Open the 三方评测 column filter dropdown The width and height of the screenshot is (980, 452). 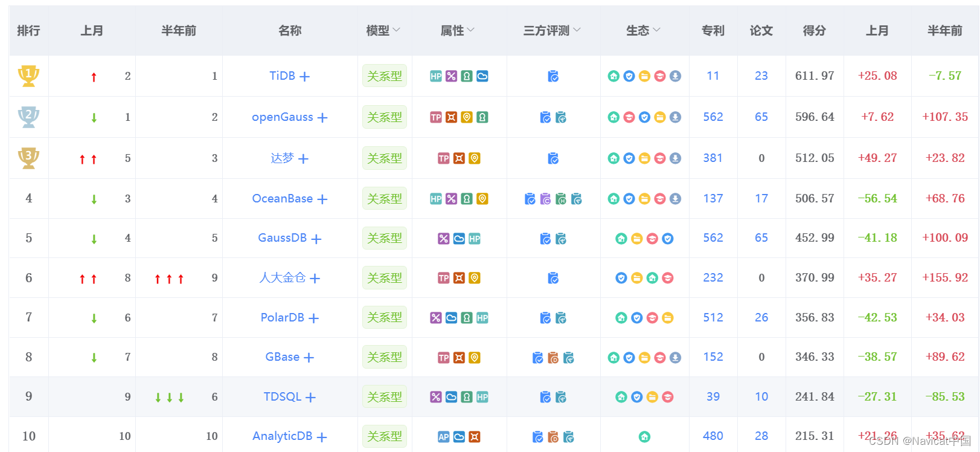577,30
